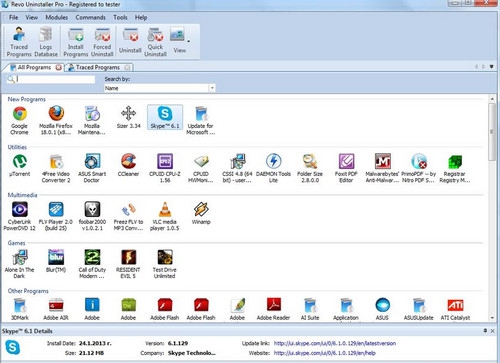Start Forced Uninstall from toolbar
Screen dimensions: 500x363
(102, 42)
